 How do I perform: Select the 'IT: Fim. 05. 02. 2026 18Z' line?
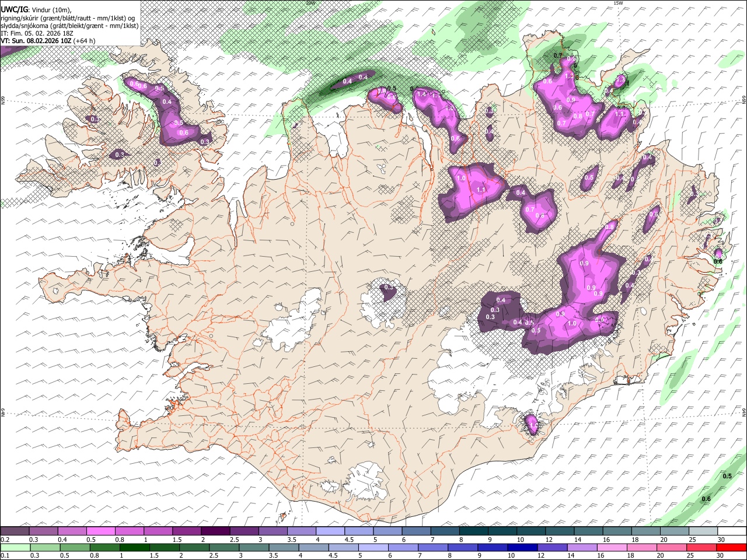click(36, 33)
